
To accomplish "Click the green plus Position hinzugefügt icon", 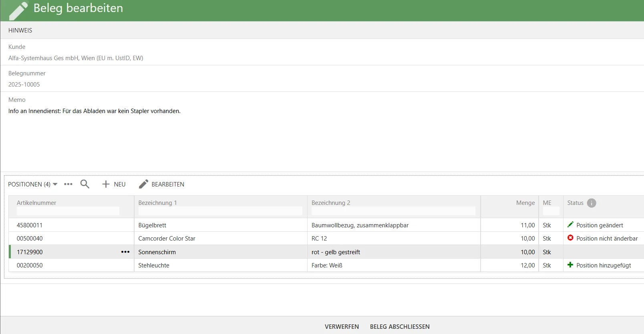I will tap(570, 265).
